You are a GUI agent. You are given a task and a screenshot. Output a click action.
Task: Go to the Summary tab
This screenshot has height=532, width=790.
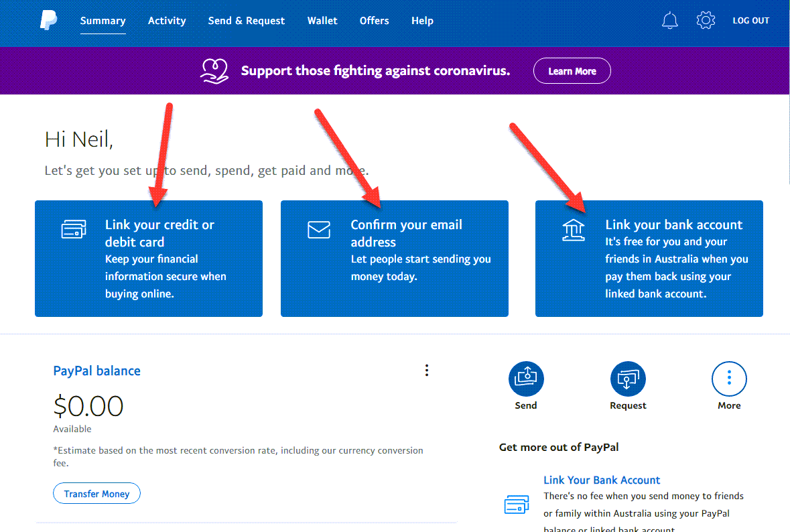pyautogui.click(x=103, y=21)
